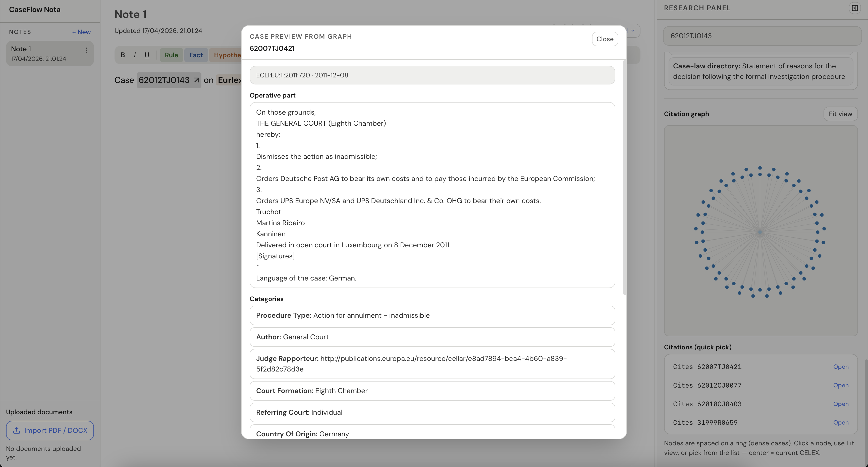
Task: Close the Case Preview modal
Action: pyautogui.click(x=604, y=39)
